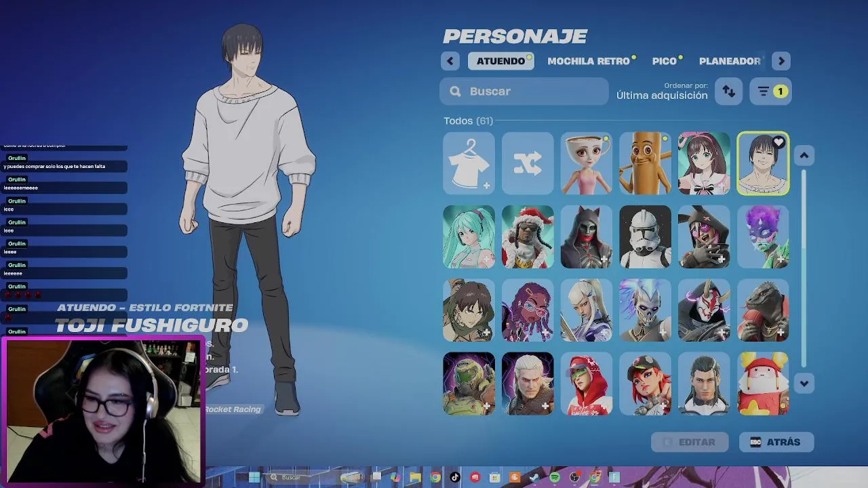Select the hooded fox mask Drift outfit
The width and height of the screenshot is (868, 488).
click(x=705, y=310)
